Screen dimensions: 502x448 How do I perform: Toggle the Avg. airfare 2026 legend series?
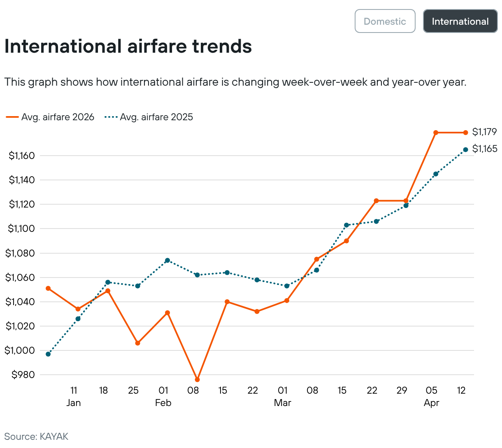tap(50, 117)
